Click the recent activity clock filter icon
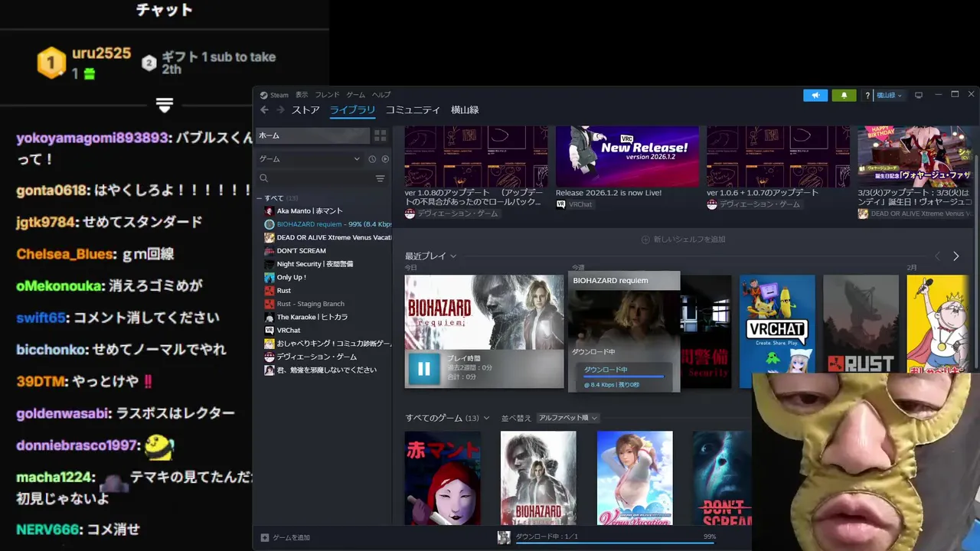The width and height of the screenshot is (980, 551). 372,159
